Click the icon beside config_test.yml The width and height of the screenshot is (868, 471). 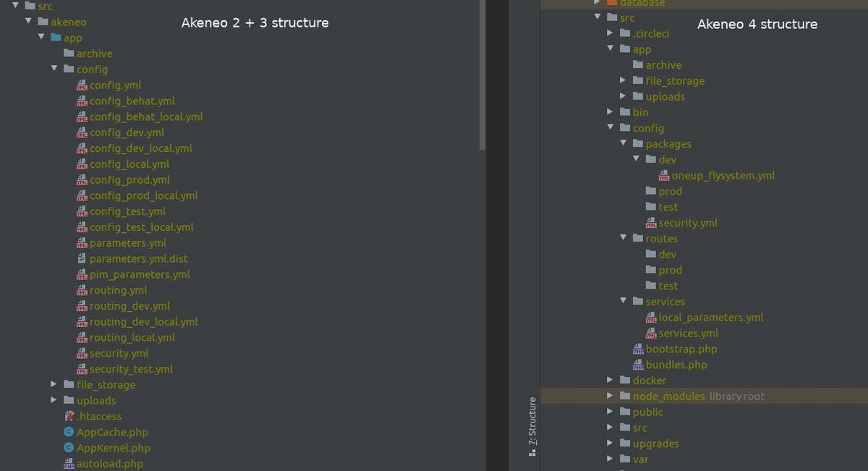(x=82, y=211)
